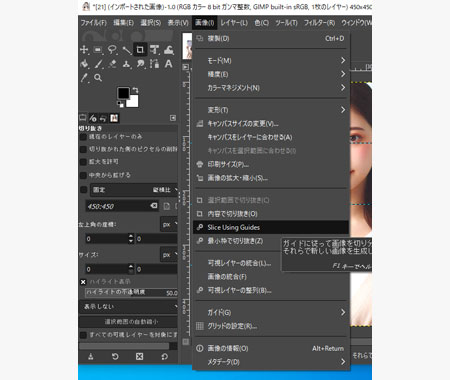
Task: Open the レイヤー(L) menu
Action: click(234, 23)
